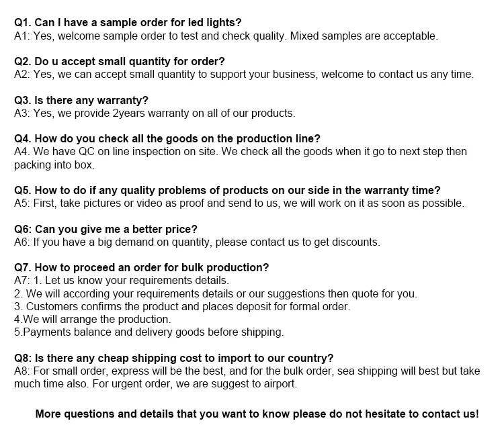The width and height of the screenshot is (504, 425).
Task: Click the Q5 quality problems question
Action: pyautogui.click(x=228, y=191)
